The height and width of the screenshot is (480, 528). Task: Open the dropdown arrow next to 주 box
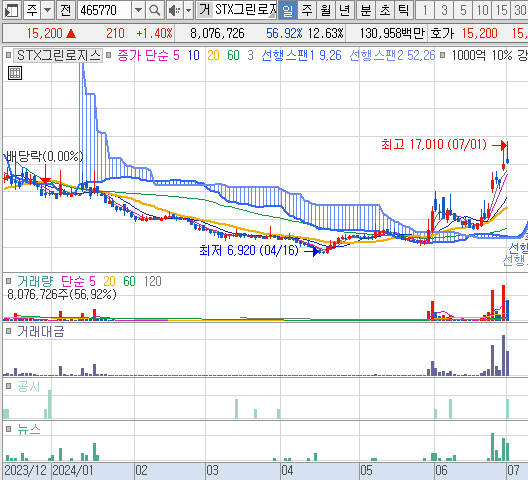click(x=48, y=10)
